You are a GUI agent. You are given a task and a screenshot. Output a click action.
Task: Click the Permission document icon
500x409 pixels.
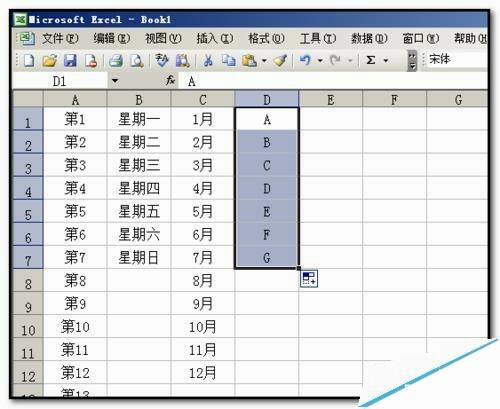pyautogui.click(x=91, y=61)
